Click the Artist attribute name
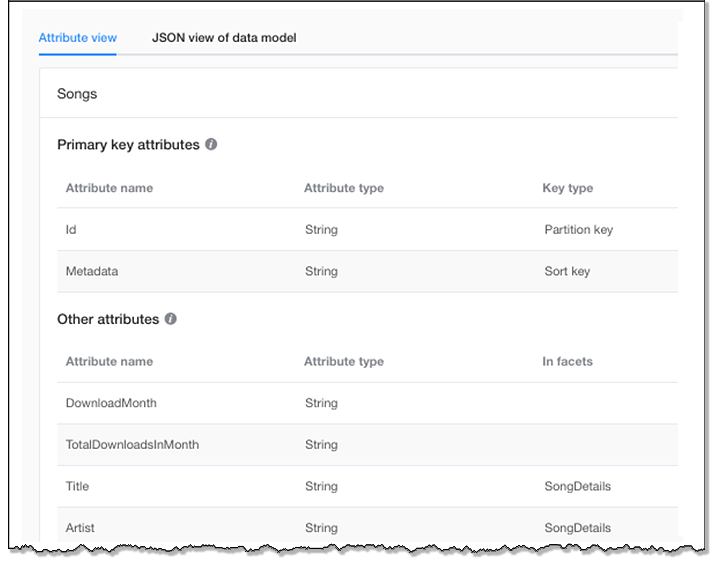The width and height of the screenshot is (713, 563). 80,528
